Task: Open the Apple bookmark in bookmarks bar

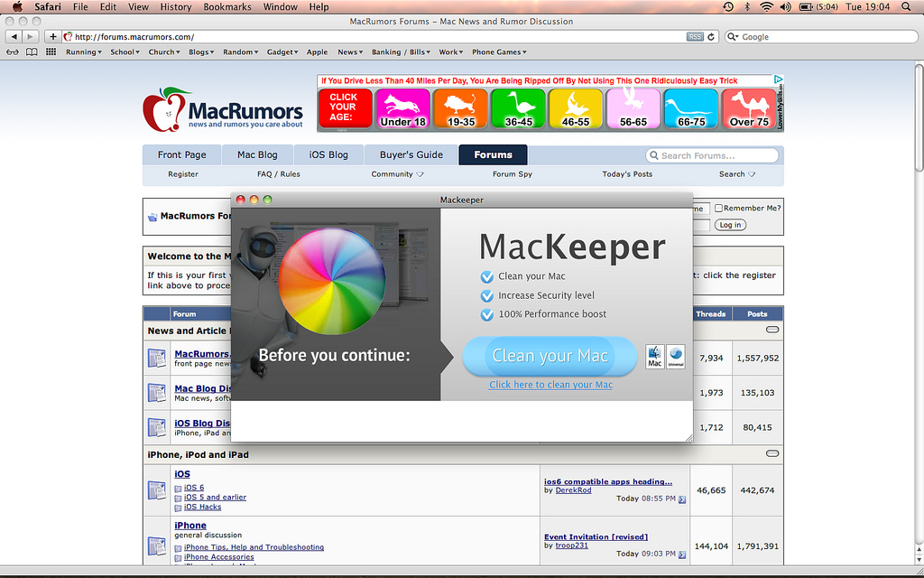Action: coord(317,51)
